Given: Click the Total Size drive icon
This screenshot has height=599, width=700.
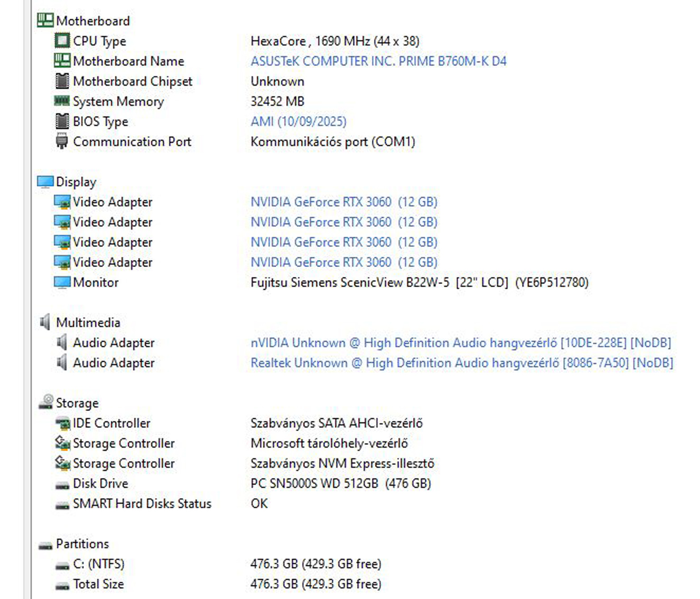Looking at the screenshot, I should point(62,586).
